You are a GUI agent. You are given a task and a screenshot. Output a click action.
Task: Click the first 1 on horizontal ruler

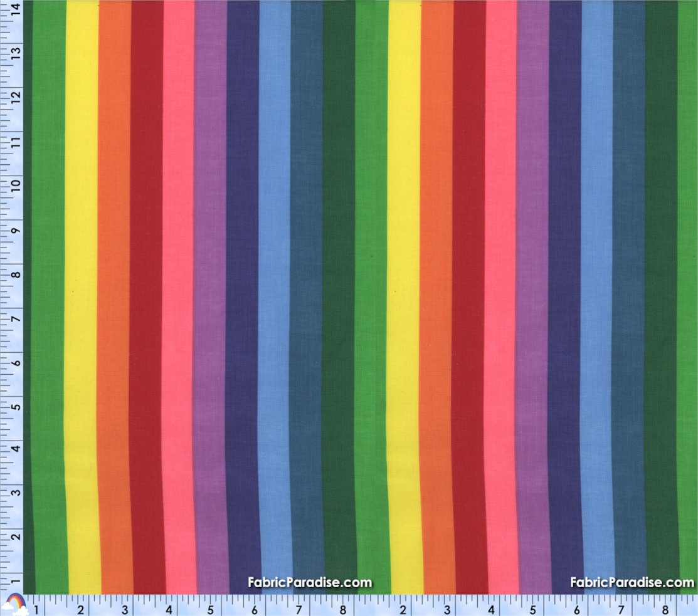(37, 609)
